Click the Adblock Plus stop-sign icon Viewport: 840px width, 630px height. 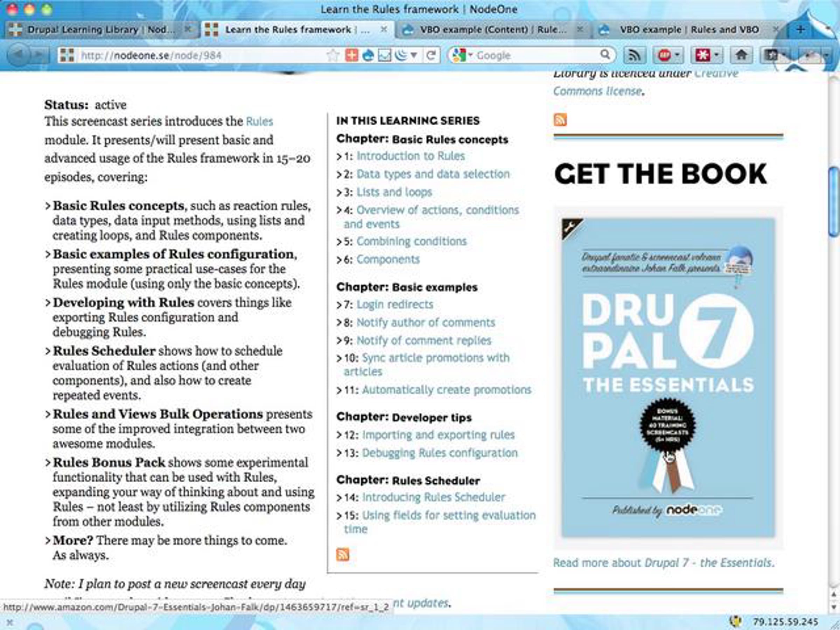pos(664,55)
